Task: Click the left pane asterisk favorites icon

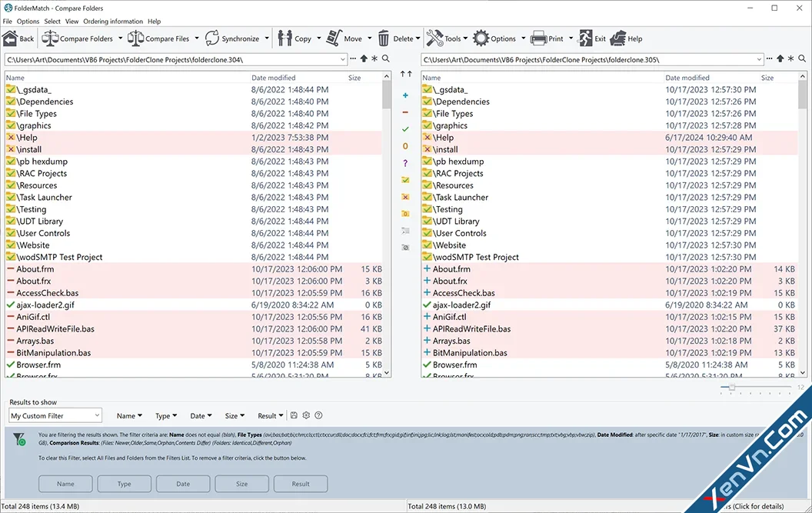Action: tap(374, 59)
